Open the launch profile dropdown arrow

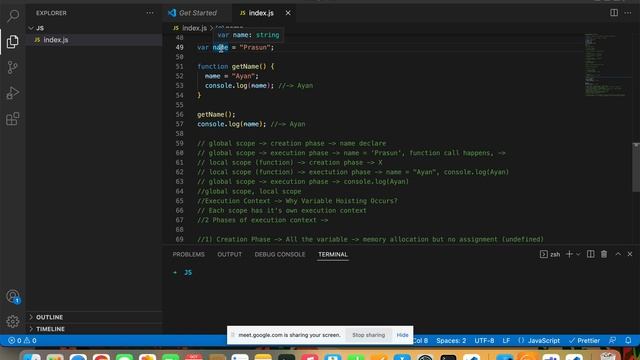coord(578,254)
